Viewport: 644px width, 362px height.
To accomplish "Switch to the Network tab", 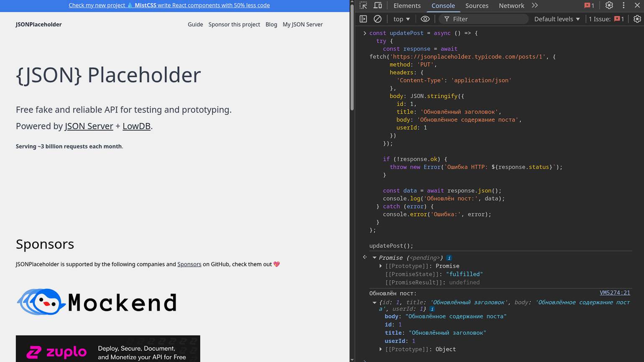I will pyautogui.click(x=511, y=5).
